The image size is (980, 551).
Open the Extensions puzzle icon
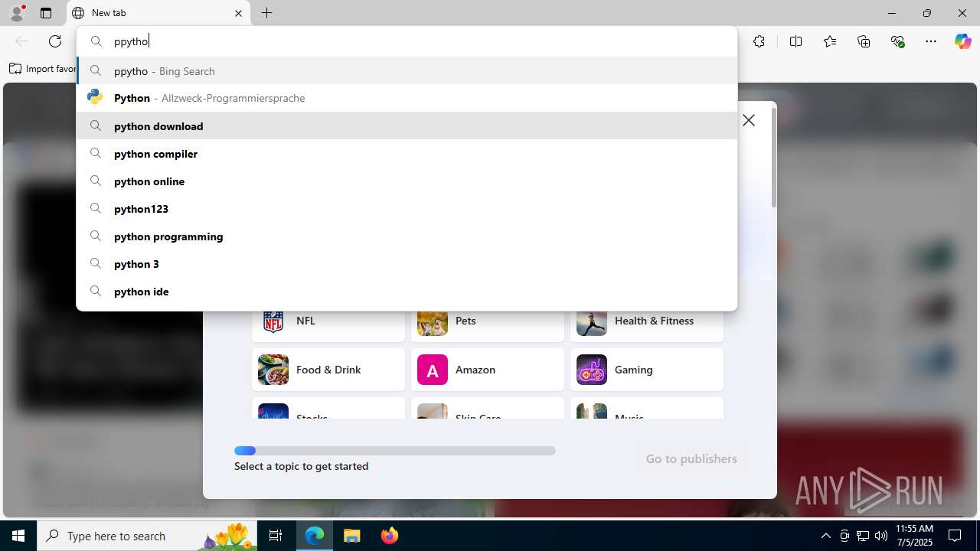click(x=759, y=41)
